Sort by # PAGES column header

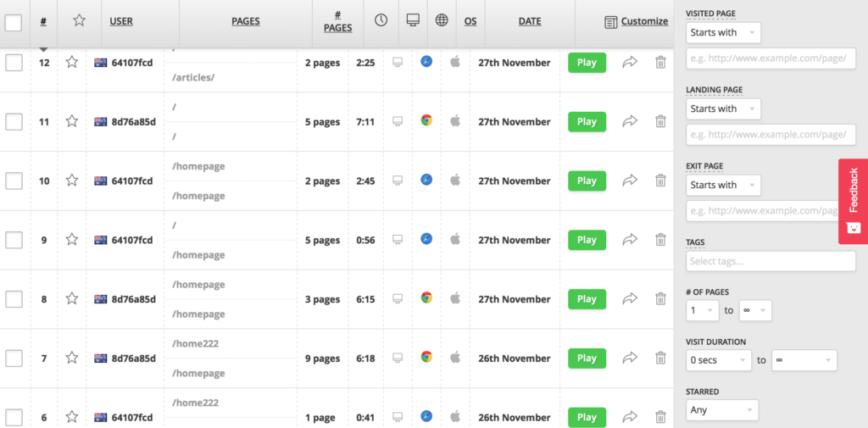click(x=337, y=21)
